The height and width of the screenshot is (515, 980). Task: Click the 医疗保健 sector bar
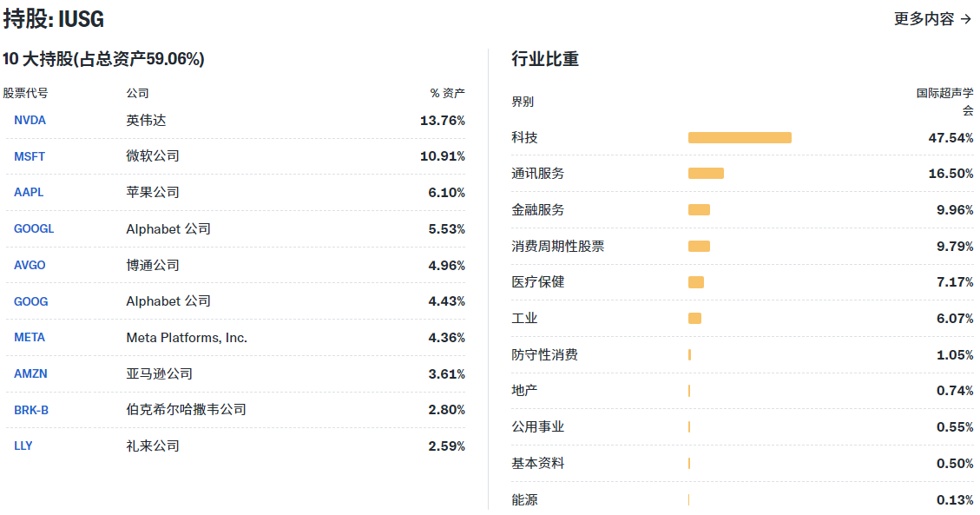(x=696, y=282)
